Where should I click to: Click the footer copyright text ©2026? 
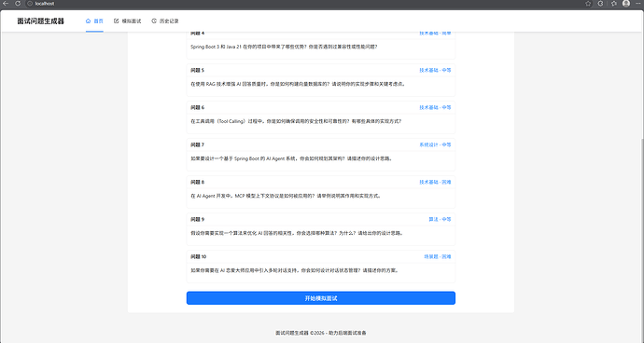click(x=321, y=333)
